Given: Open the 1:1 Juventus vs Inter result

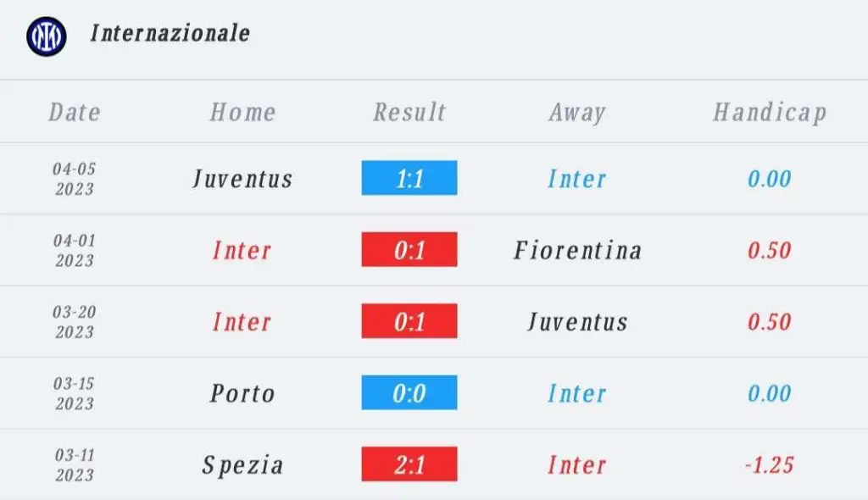Looking at the screenshot, I should pyautogui.click(x=409, y=178).
